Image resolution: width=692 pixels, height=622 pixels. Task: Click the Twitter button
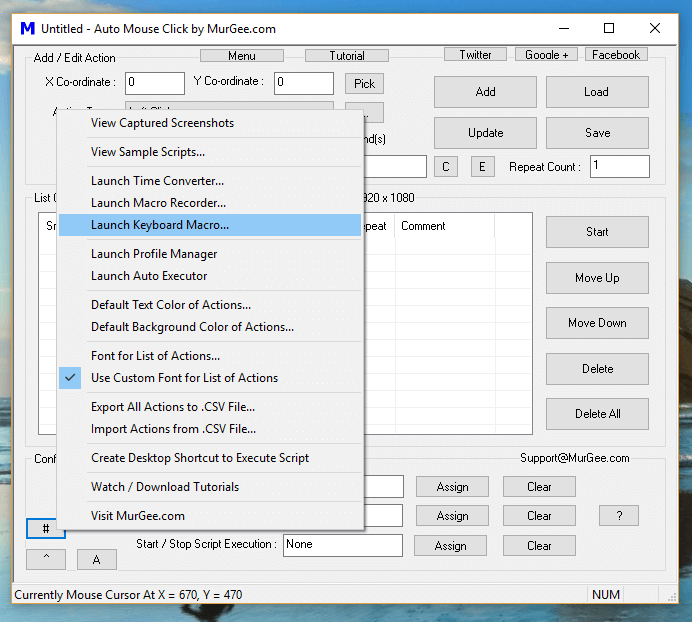(x=475, y=55)
